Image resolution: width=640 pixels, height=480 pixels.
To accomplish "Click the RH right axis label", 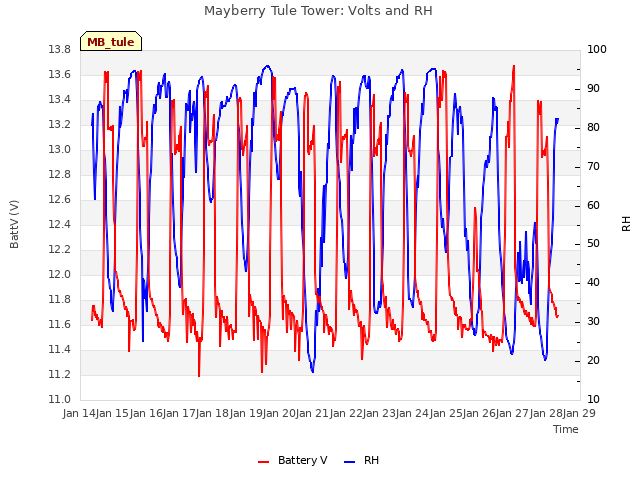I will 626,224.
